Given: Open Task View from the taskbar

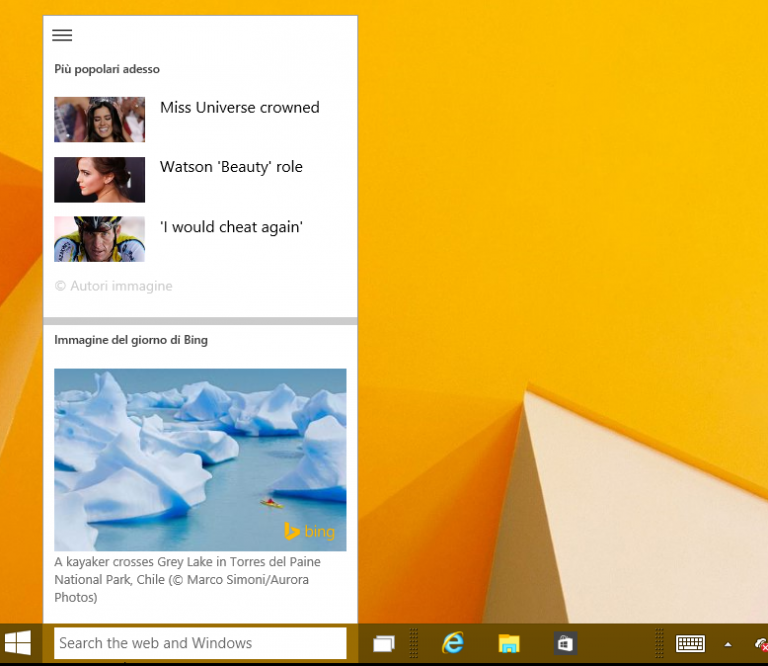Looking at the screenshot, I should pyautogui.click(x=384, y=643).
